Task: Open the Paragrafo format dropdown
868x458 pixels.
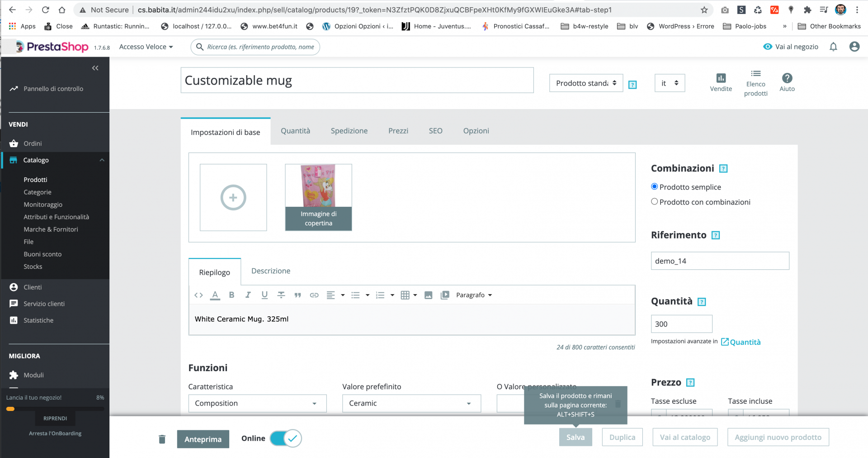Action: point(474,295)
